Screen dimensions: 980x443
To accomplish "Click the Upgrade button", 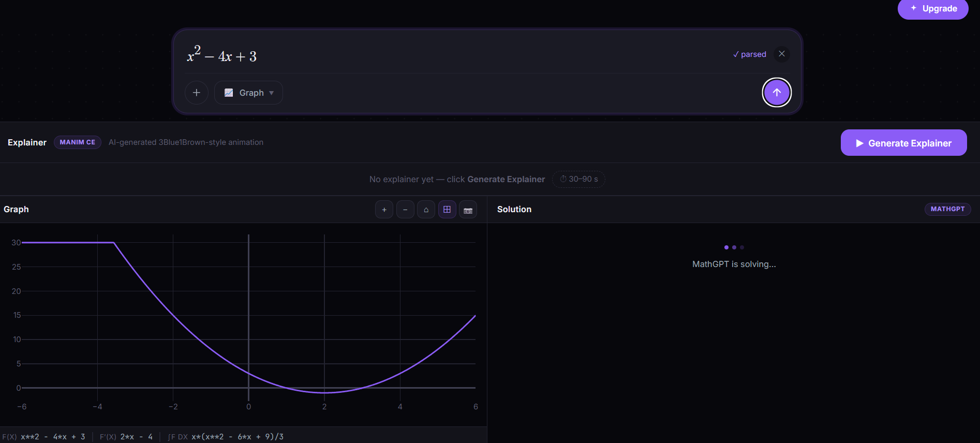I will pyautogui.click(x=933, y=9).
